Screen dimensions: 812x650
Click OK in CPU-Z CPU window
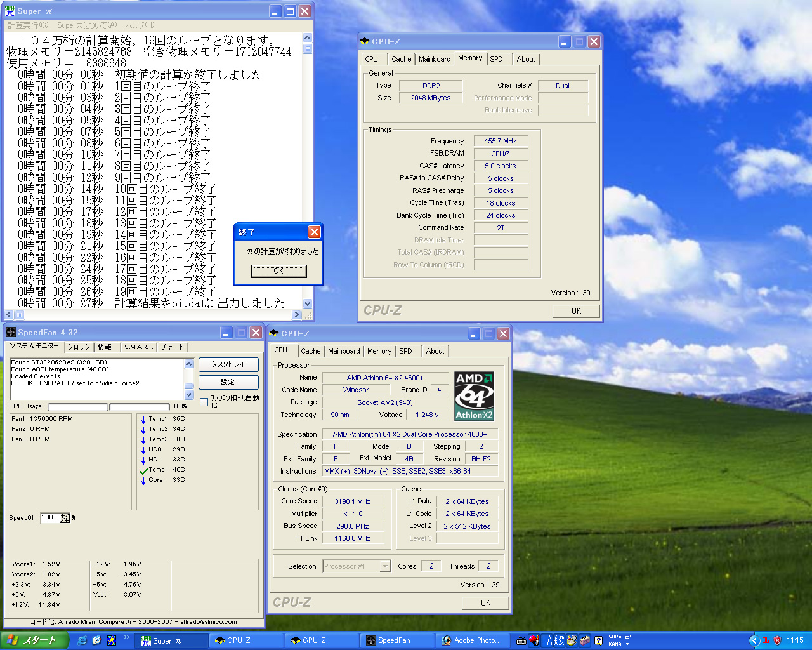click(485, 603)
